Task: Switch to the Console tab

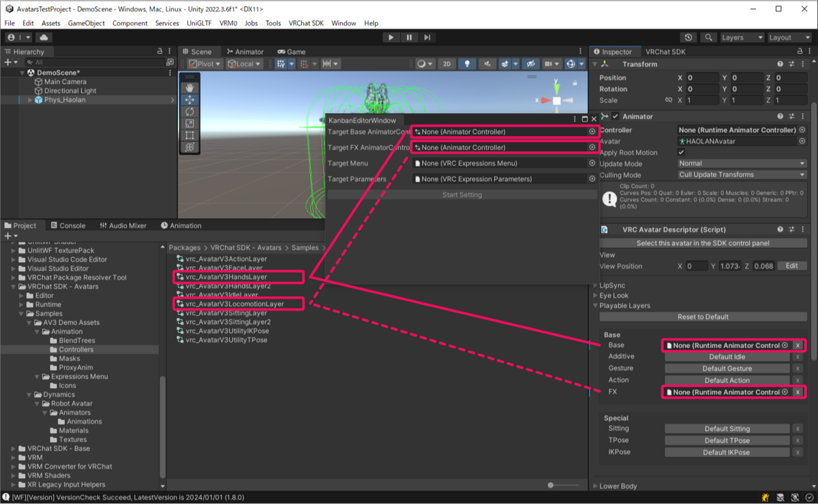Action: 67,225
